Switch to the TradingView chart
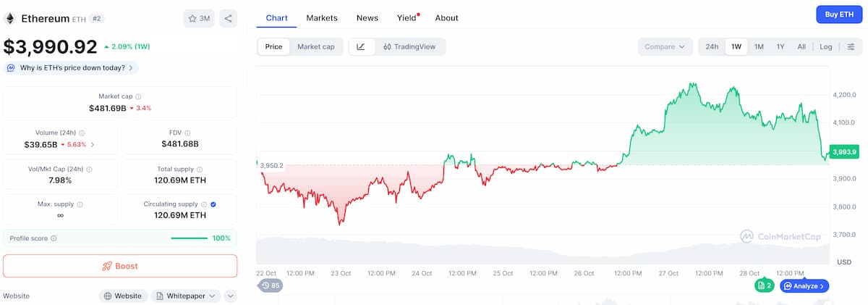868x305 pixels. click(409, 47)
